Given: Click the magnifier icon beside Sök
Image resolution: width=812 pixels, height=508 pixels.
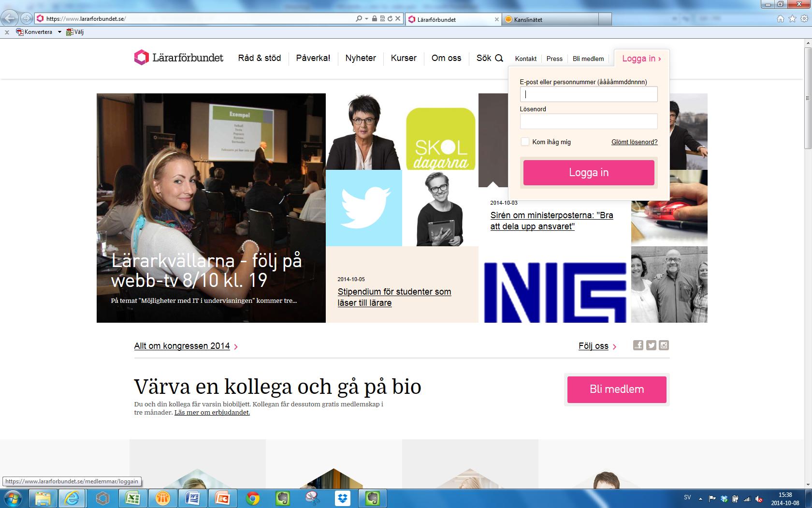Looking at the screenshot, I should tap(499, 59).
